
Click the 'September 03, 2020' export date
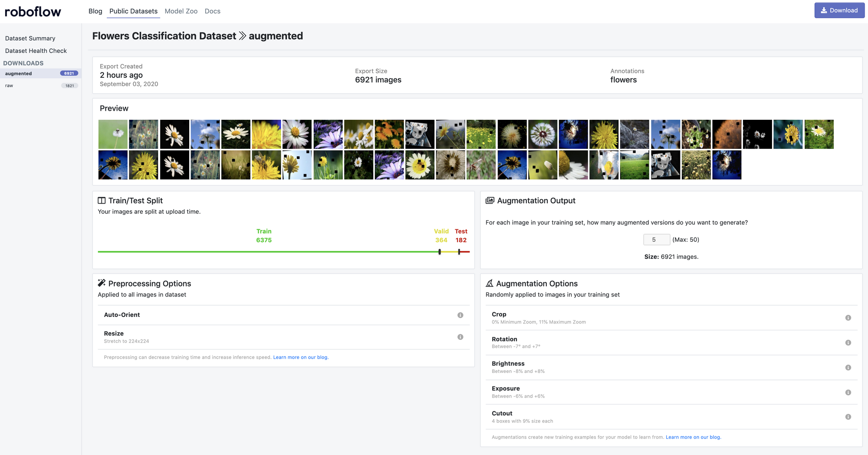point(129,84)
